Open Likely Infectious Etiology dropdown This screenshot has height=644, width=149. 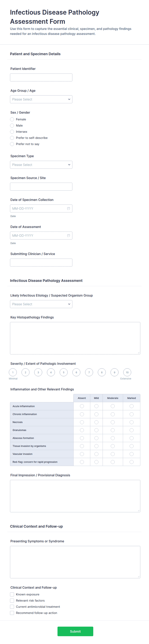tap(41, 304)
